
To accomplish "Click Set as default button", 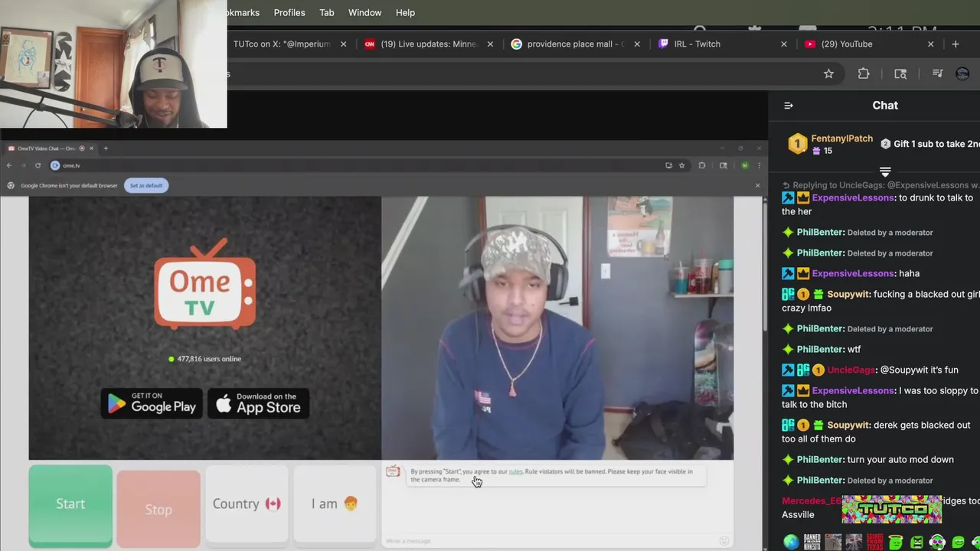I will click(x=146, y=185).
